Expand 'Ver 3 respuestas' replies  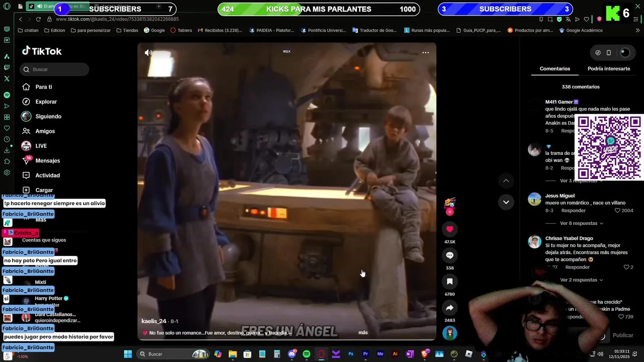pyautogui.click(x=582, y=181)
